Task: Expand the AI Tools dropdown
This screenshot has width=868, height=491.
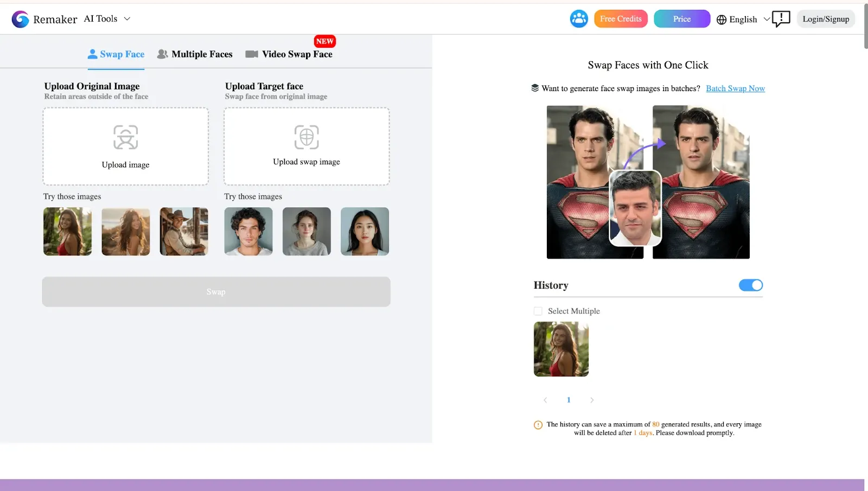Action: coord(107,18)
